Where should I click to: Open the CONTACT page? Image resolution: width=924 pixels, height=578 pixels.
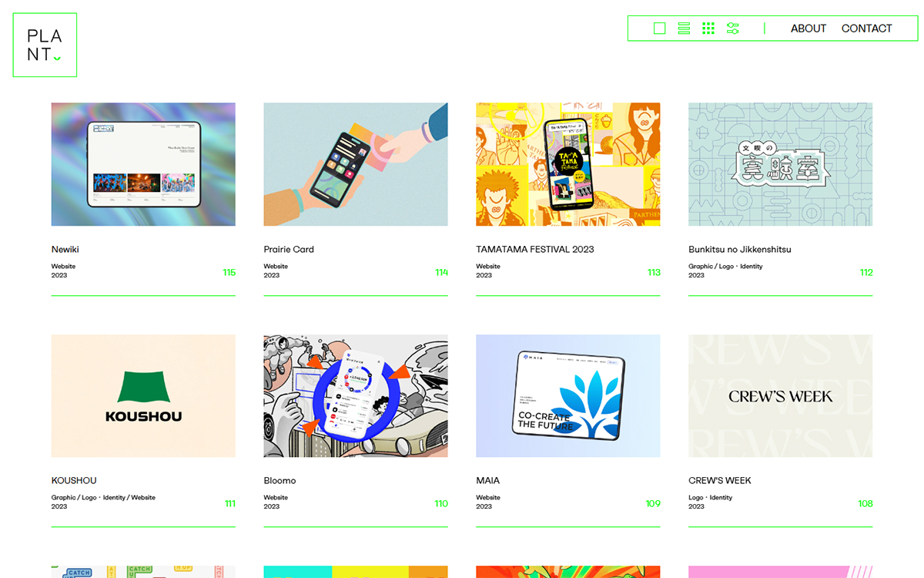pos(866,29)
